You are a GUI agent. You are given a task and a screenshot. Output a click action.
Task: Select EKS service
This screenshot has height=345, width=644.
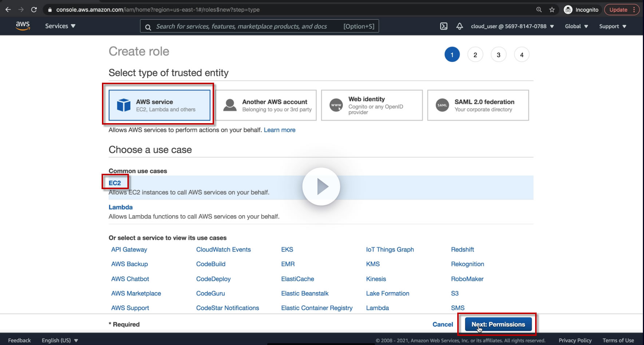coord(287,250)
